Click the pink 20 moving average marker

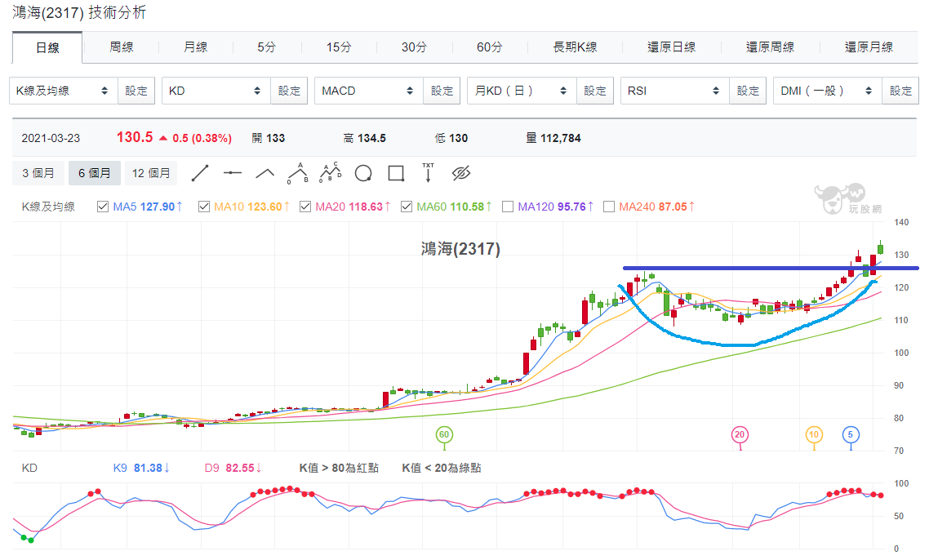coord(740,435)
